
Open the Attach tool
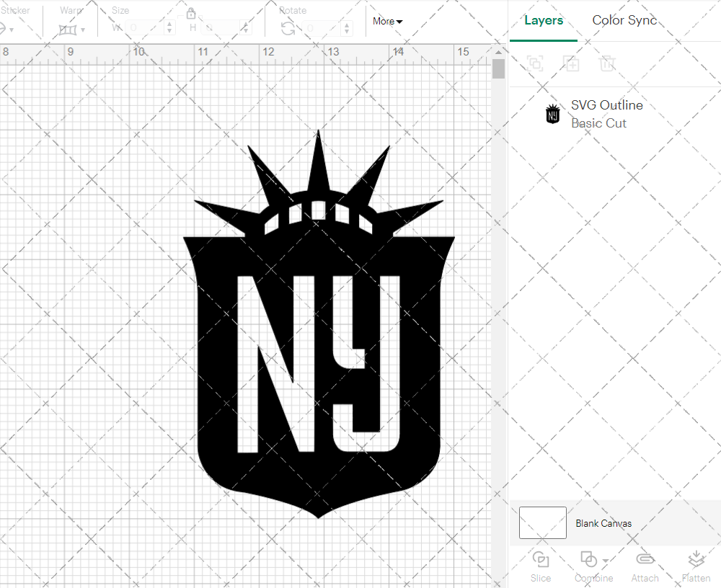pyautogui.click(x=645, y=566)
